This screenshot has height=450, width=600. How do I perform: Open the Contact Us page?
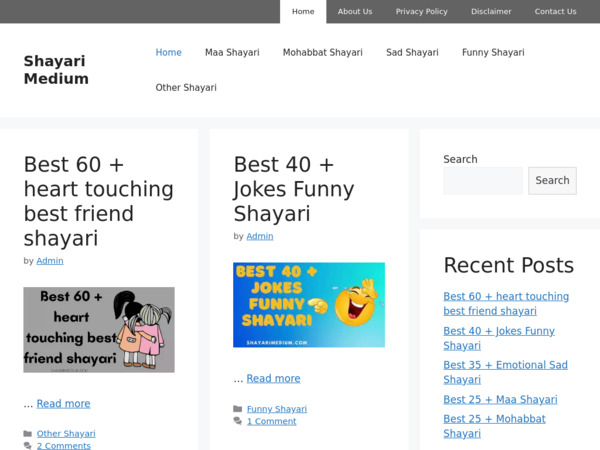click(x=555, y=12)
